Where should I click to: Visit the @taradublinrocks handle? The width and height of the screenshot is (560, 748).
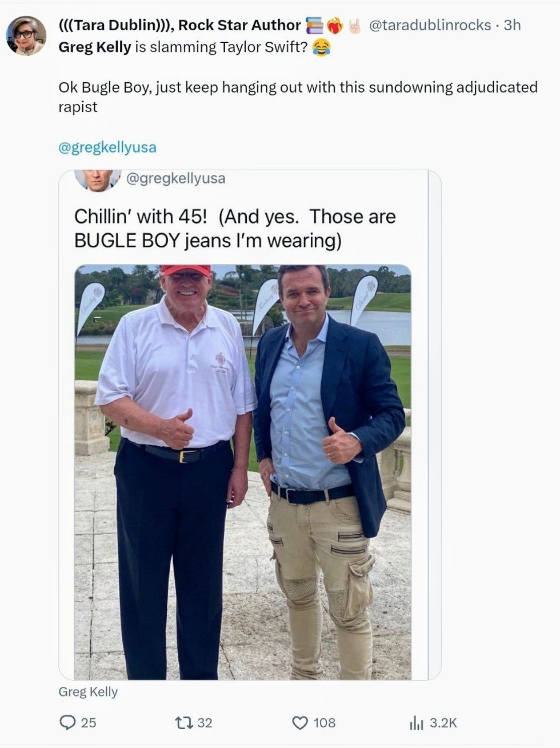[x=430, y=25]
